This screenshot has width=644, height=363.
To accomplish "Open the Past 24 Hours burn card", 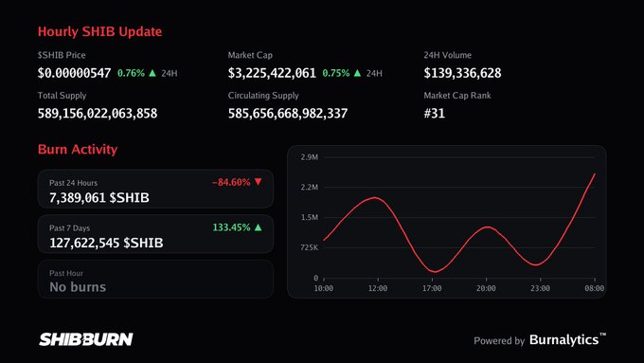I will [155, 190].
